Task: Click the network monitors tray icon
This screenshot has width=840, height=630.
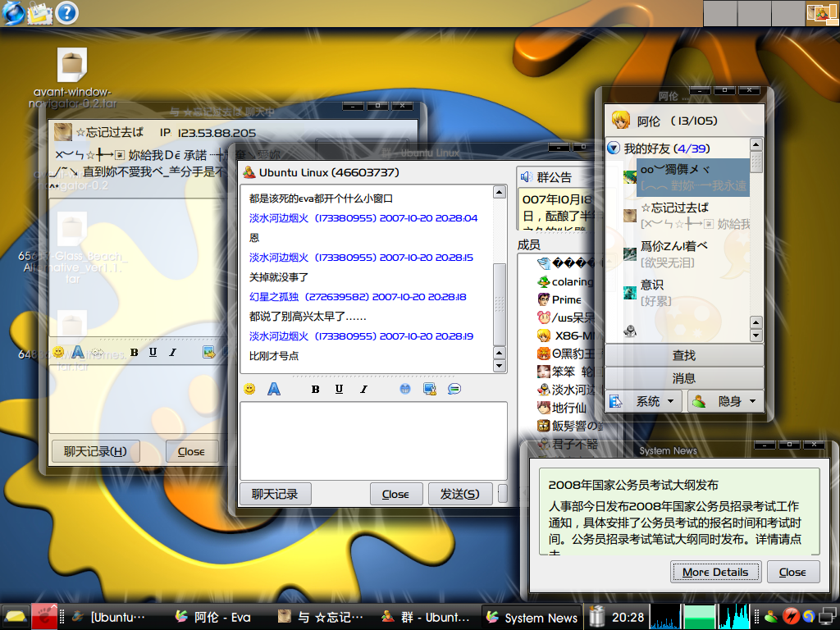Action: [829, 617]
